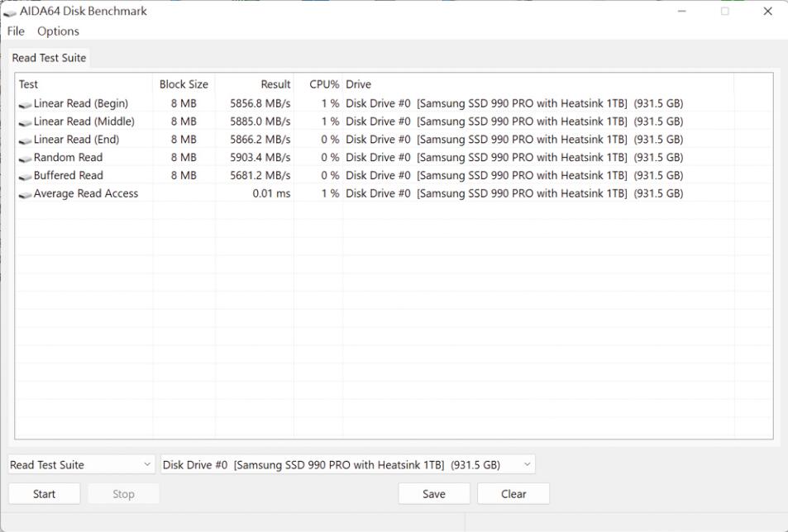This screenshot has height=532, width=788.
Task: Select the Buffered Read row label
Action: tap(69, 176)
